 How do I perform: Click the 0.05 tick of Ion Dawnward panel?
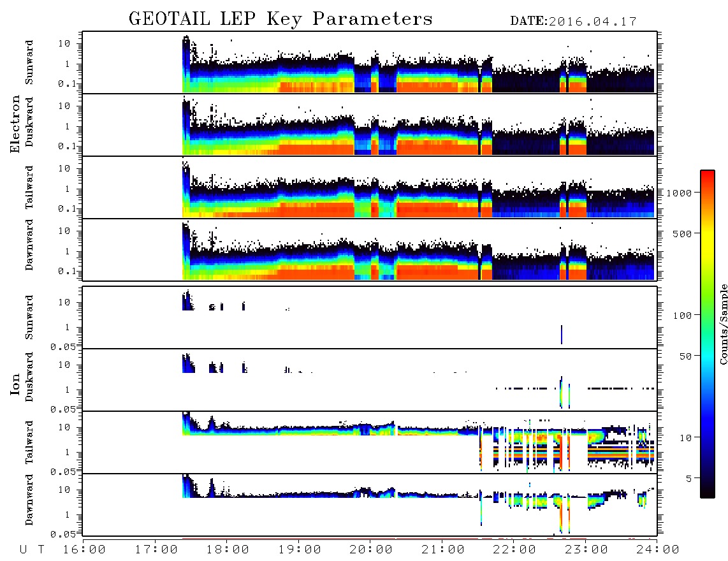tap(62, 534)
